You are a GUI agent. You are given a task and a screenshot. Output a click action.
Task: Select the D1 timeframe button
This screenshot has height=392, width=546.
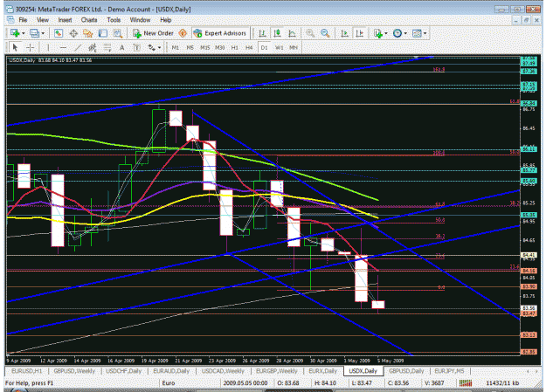264,47
